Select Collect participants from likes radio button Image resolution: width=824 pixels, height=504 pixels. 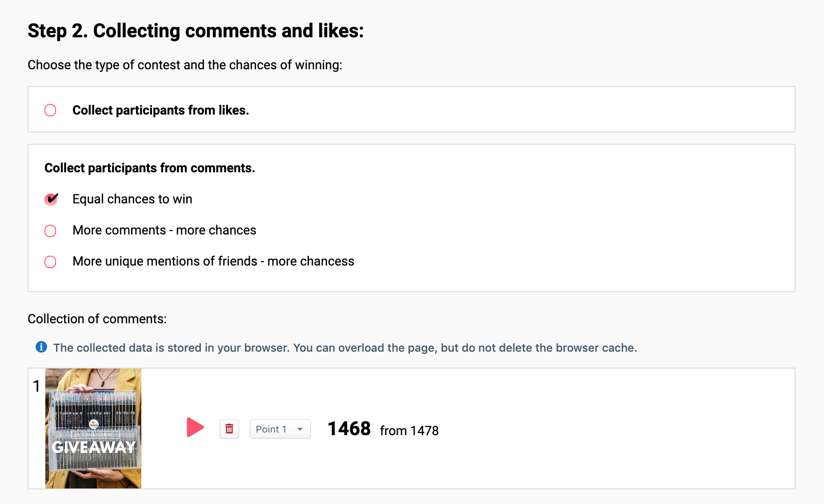point(50,110)
